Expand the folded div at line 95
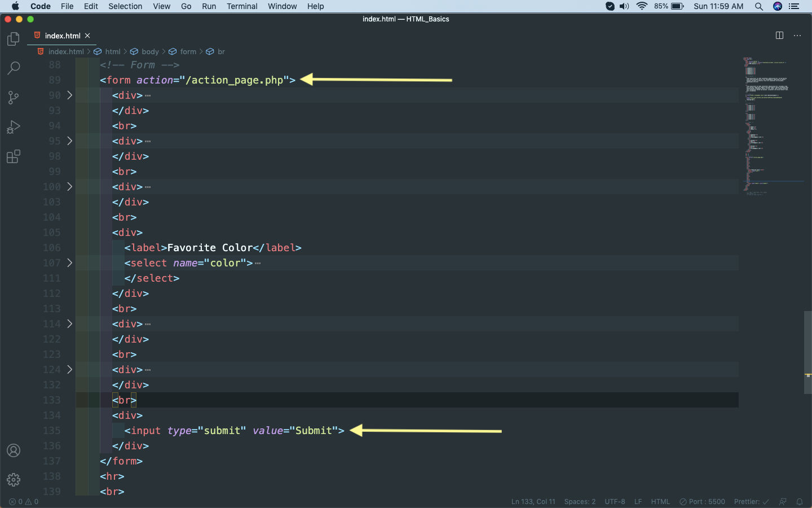This screenshot has width=812, height=508. (70, 141)
